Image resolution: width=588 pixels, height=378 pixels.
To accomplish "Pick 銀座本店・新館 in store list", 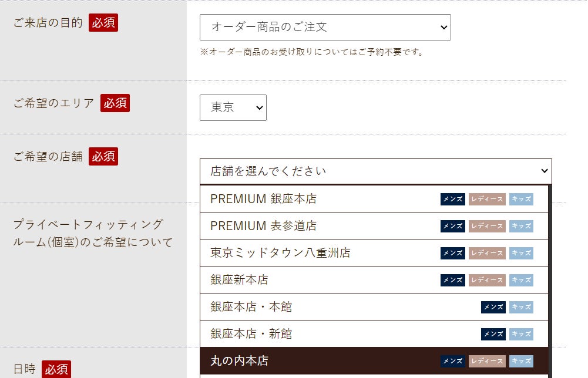I will click(251, 334).
